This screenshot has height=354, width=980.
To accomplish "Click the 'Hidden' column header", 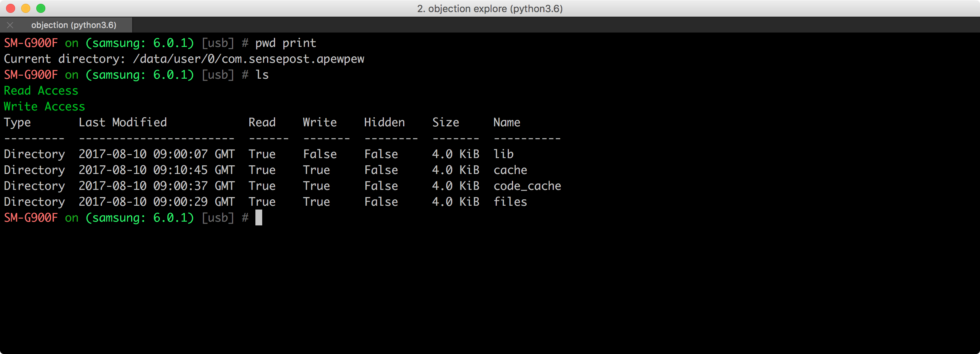I will click(x=384, y=123).
